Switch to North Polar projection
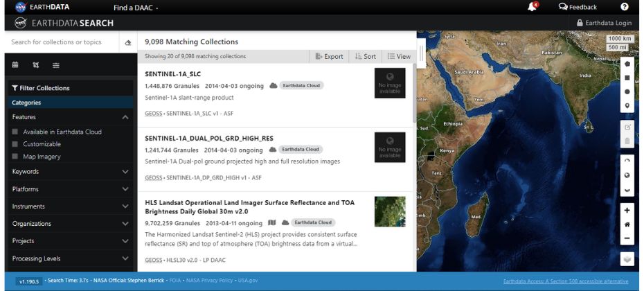Image resolution: width=644 pixels, height=291 pixels. (627, 161)
